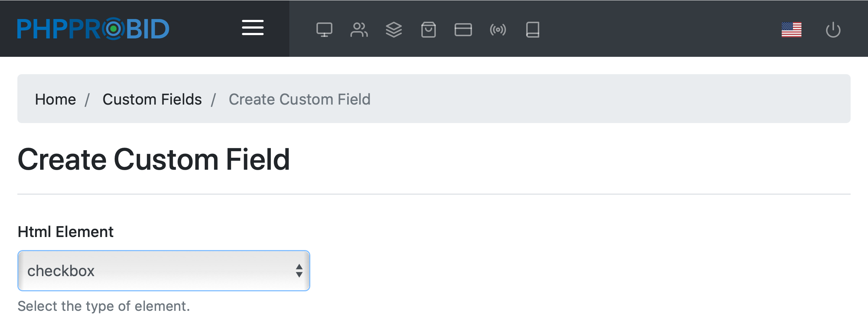The width and height of the screenshot is (868, 317).
Task: Click the stacked layers icon
Action: point(393,30)
